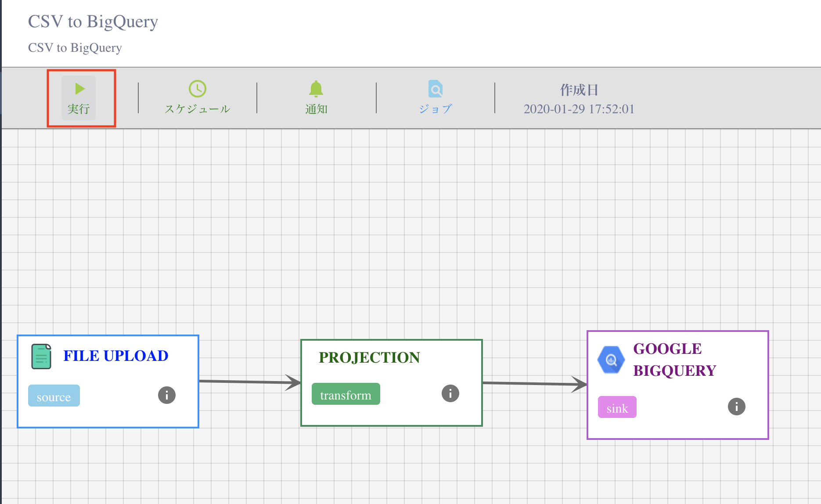Click the BigQuery hexagon icon in sink node
This screenshot has height=504, width=821.
(611, 360)
